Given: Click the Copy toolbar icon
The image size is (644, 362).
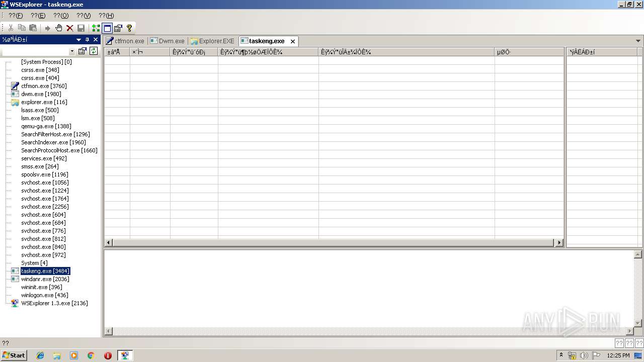Looking at the screenshot, I should tap(22, 28).
